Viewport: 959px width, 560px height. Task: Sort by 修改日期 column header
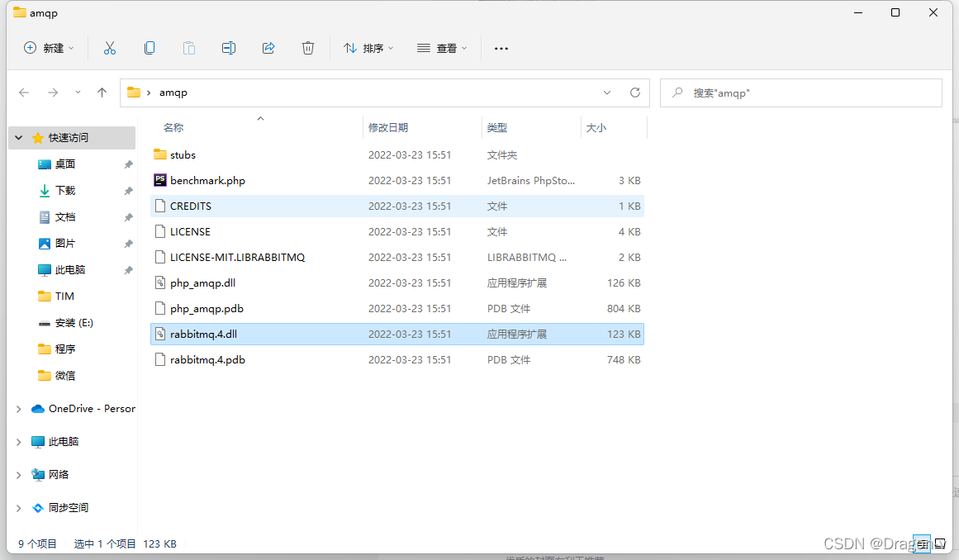tap(388, 128)
